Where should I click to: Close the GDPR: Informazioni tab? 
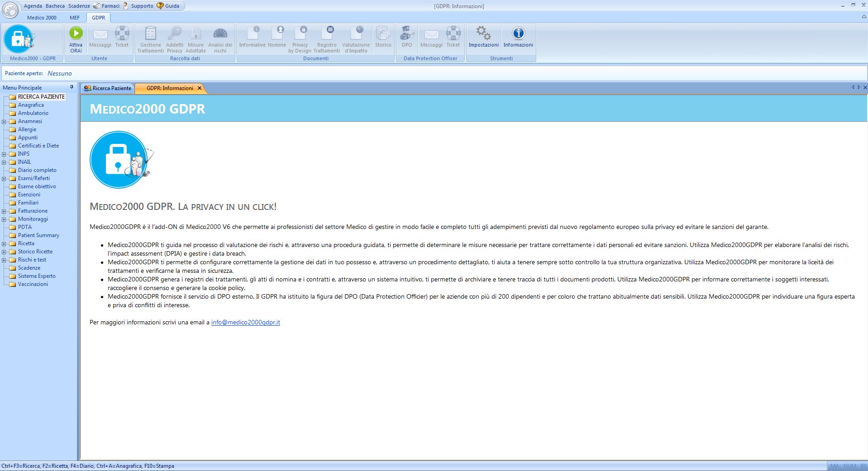tap(200, 88)
